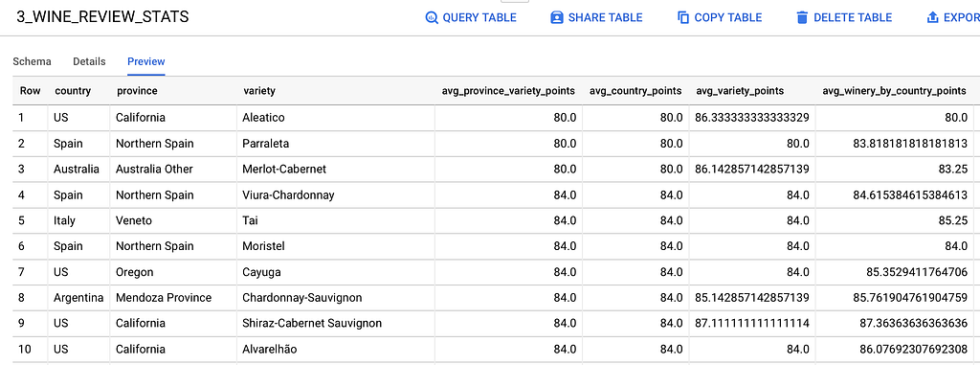Click row number 10
The height and width of the screenshot is (365, 980).
(23, 349)
